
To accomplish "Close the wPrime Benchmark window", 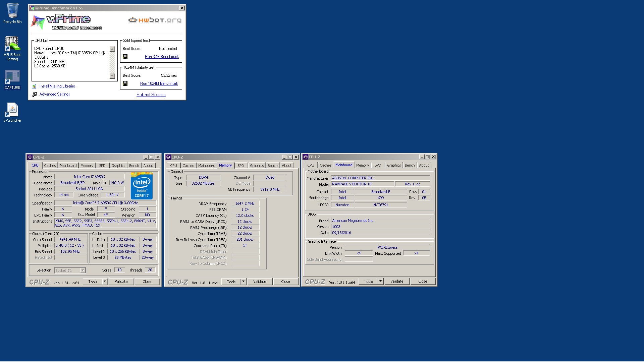I will pyautogui.click(x=182, y=8).
